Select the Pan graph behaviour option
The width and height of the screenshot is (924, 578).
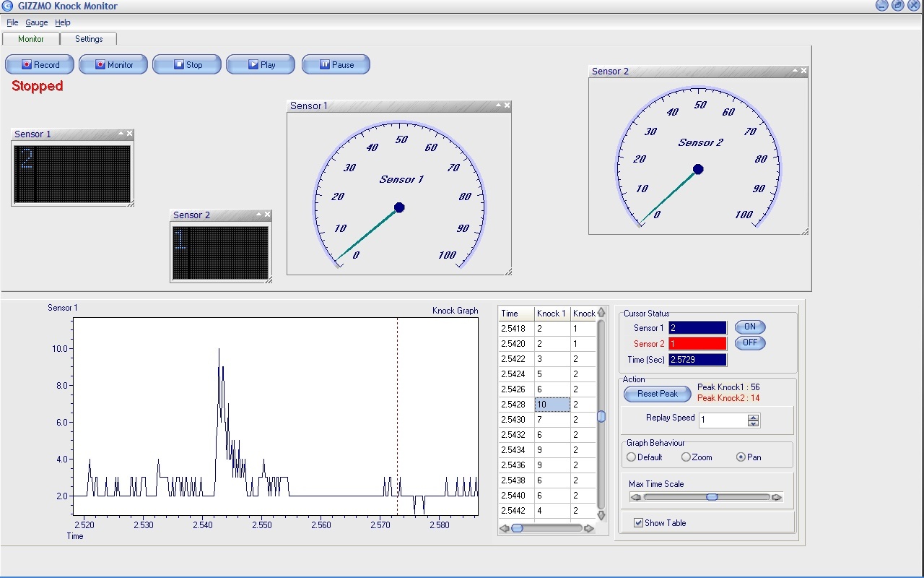coord(750,457)
